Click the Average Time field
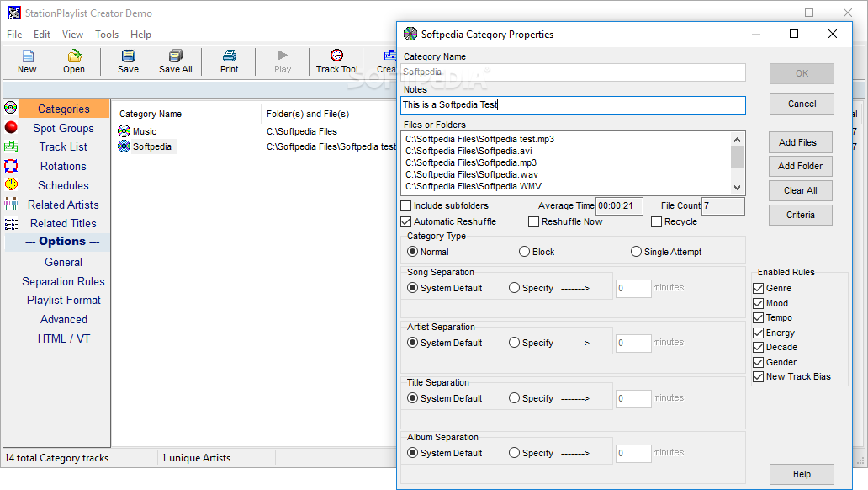This screenshot has width=868, height=490. click(x=619, y=205)
